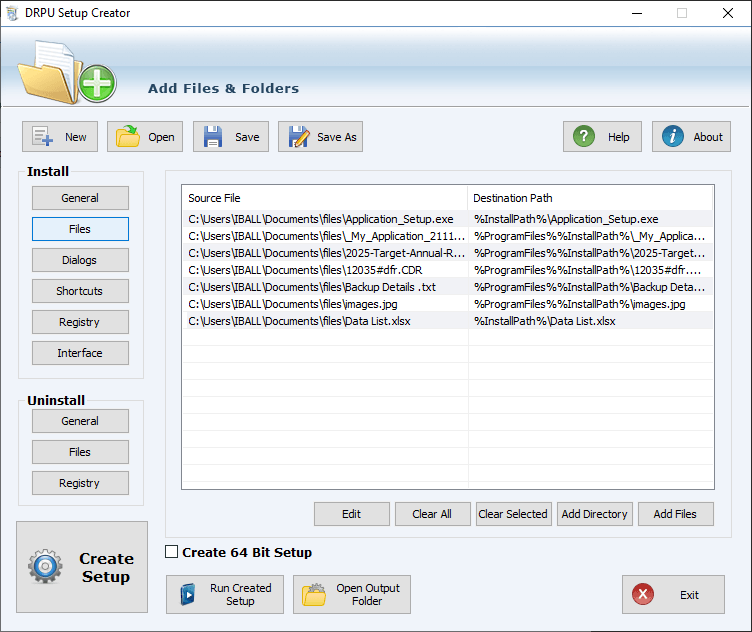Select the images.jpg source file row
The height and width of the screenshot is (632, 752).
pyautogui.click(x=325, y=304)
